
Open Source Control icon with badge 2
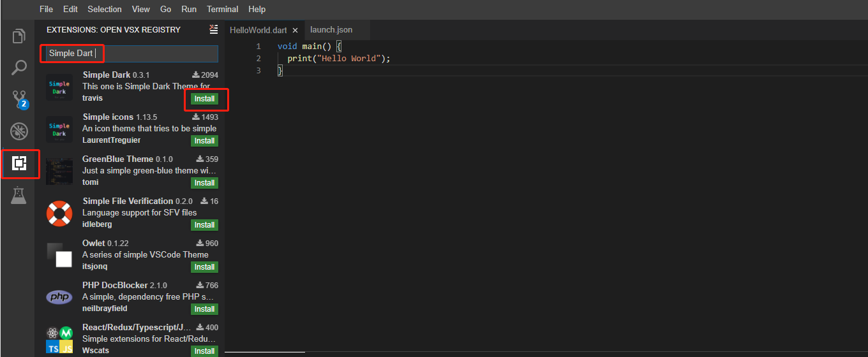[20, 100]
